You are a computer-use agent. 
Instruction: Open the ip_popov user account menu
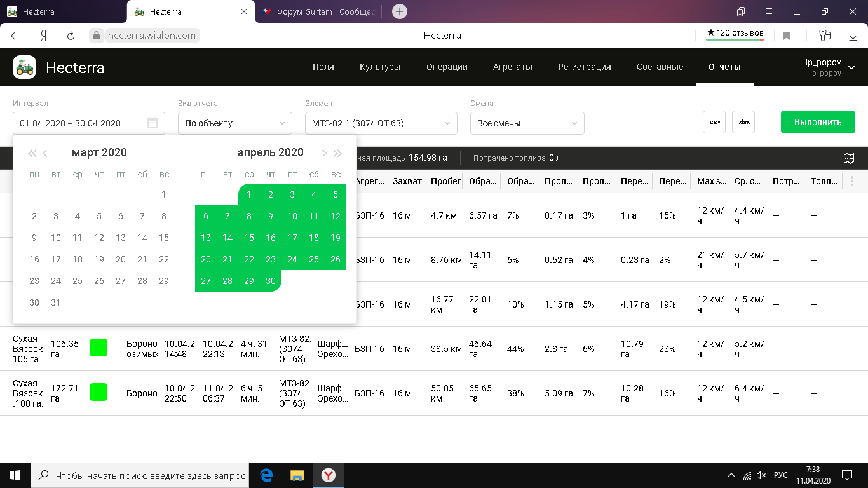829,67
